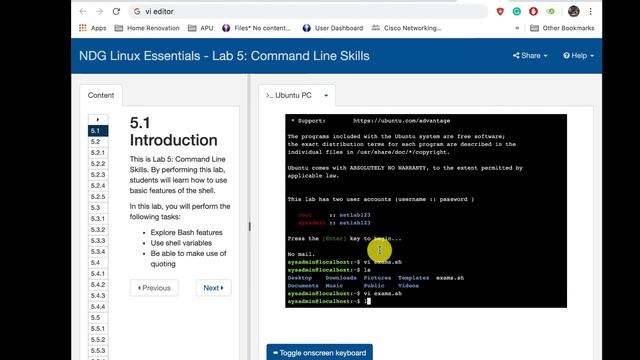
Task: Jump to section 5.3
Action: coord(98,208)
